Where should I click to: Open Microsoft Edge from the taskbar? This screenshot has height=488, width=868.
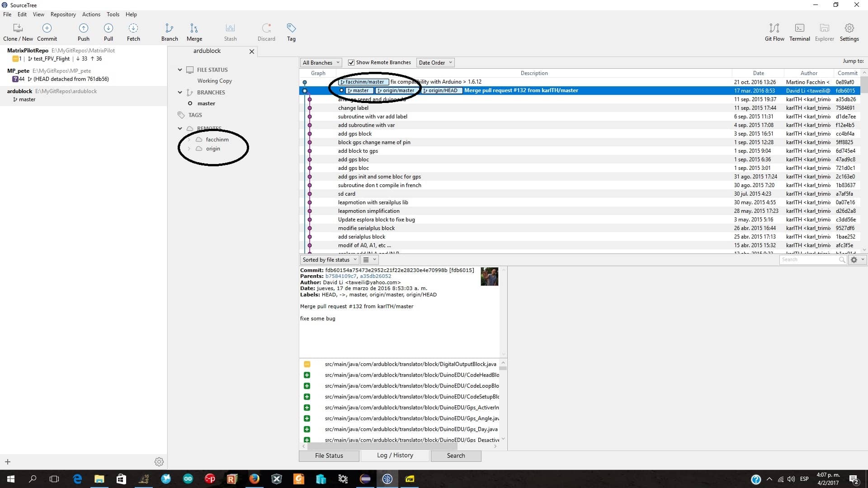pyautogui.click(x=77, y=479)
